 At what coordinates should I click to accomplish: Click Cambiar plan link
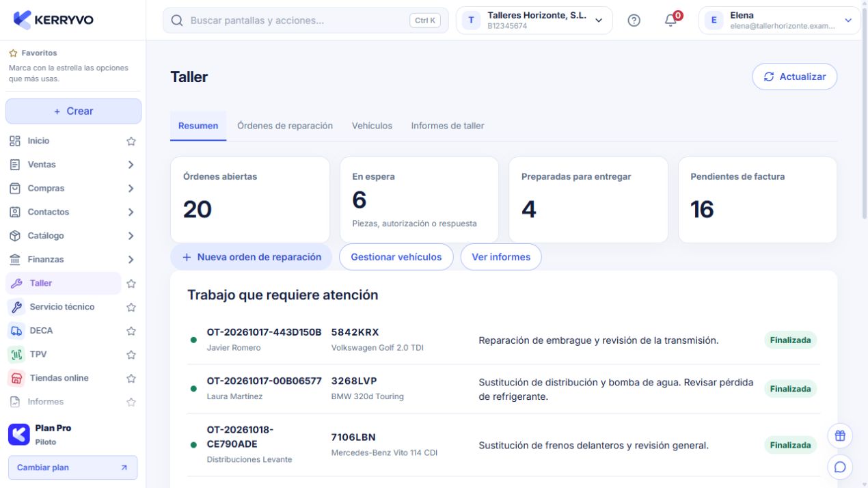(72, 467)
